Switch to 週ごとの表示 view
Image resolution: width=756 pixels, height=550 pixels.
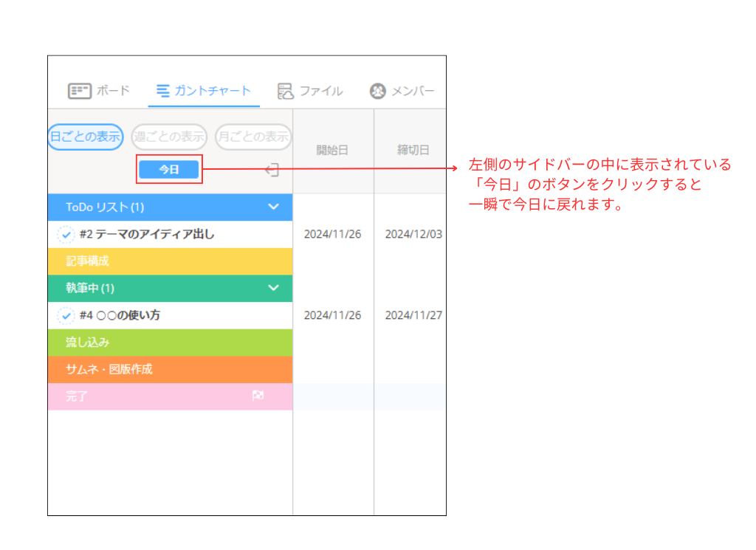point(170,137)
